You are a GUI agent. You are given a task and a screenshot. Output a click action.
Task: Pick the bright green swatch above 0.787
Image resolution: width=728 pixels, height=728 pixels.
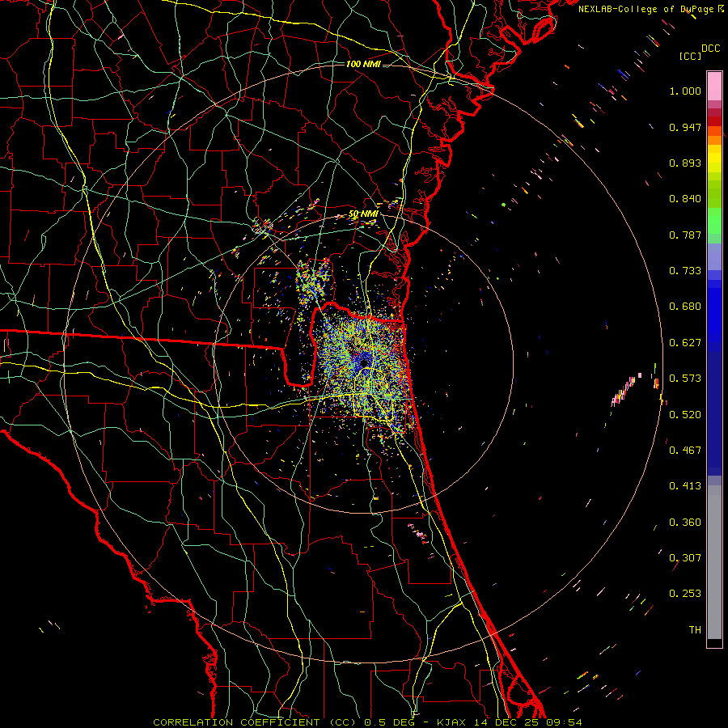coord(714,221)
